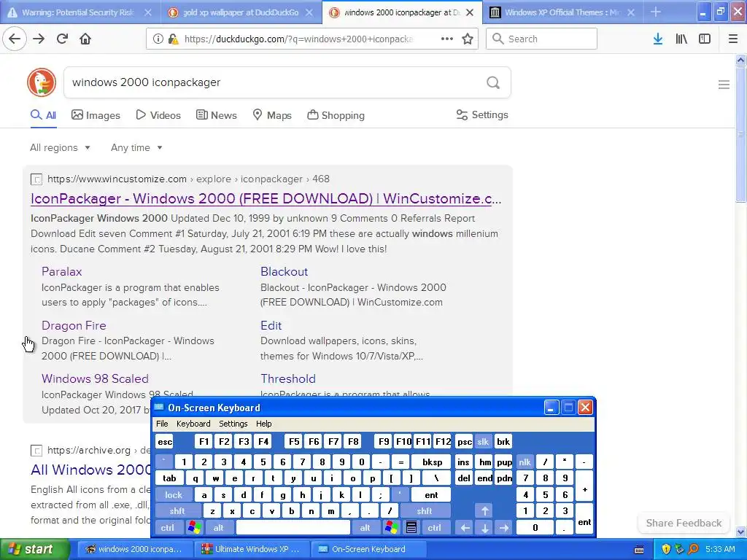Toggle the nlk num lock key

525,462
